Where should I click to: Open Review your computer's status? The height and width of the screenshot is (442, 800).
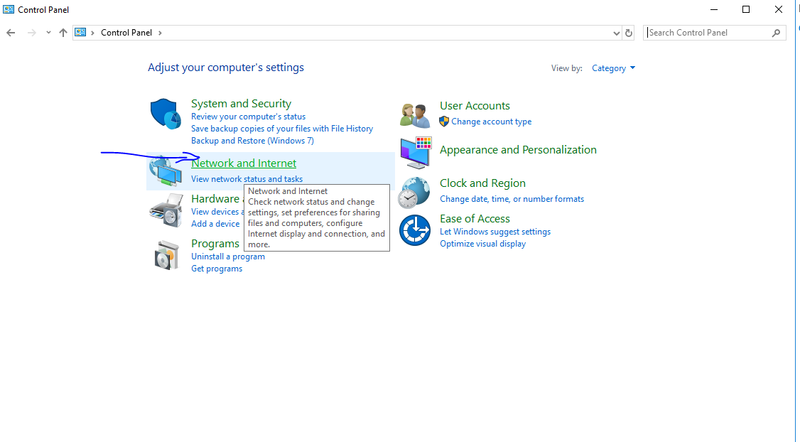click(248, 117)
